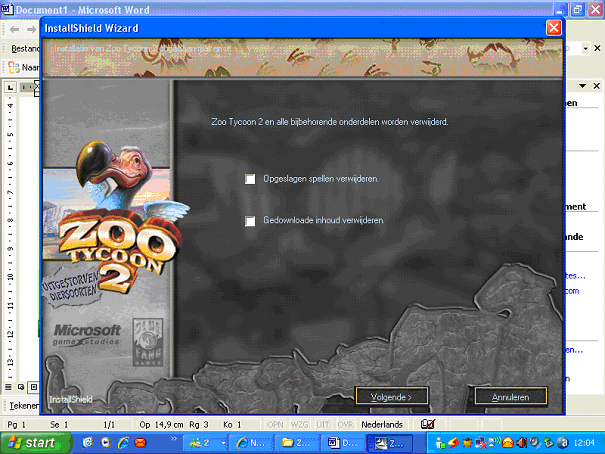605x454 pixels.
Task: Enable 'Gedownloade inhoud verwijderen' option
Action: pos(250,221)
